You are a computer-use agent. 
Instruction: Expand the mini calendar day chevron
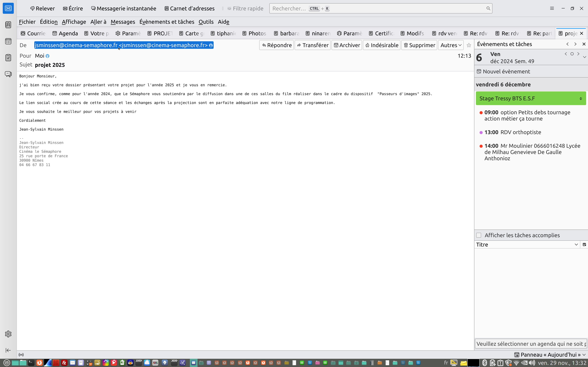585,57
